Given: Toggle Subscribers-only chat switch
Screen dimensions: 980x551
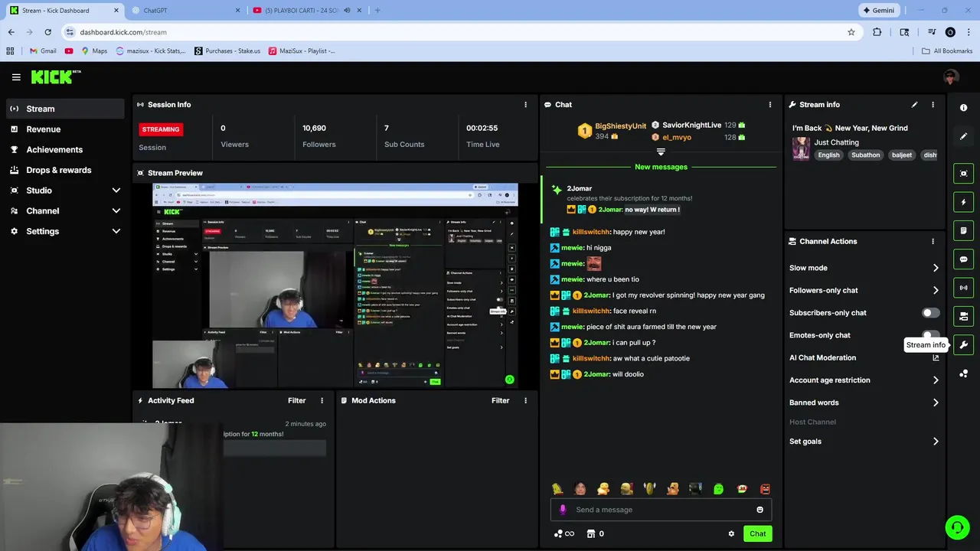Looking at the screenshot, I should (x=930, y=313).
